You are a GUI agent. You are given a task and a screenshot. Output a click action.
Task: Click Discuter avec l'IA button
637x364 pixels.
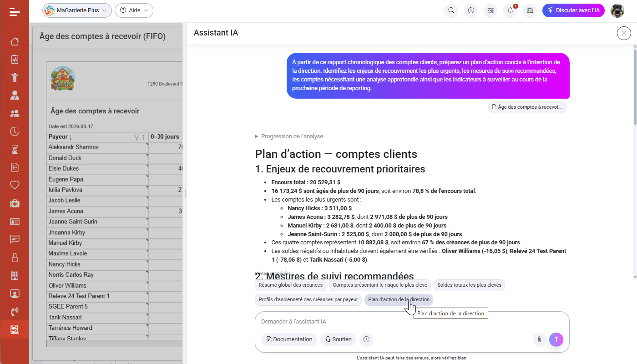point(573,10)
